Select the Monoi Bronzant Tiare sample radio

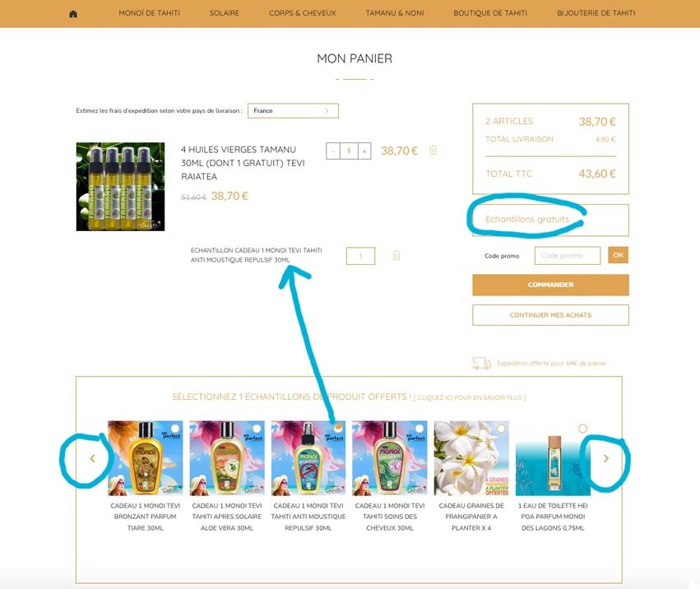point(175,429)
